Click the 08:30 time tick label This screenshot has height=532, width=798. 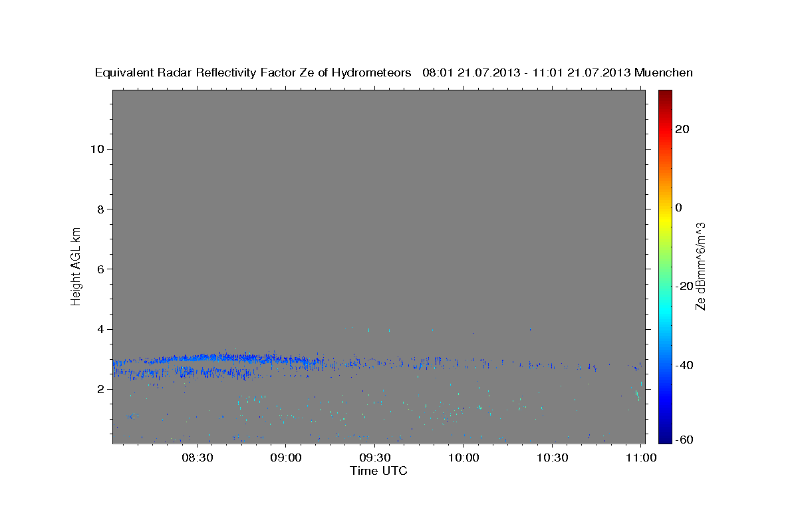click(x=197, y=458)
